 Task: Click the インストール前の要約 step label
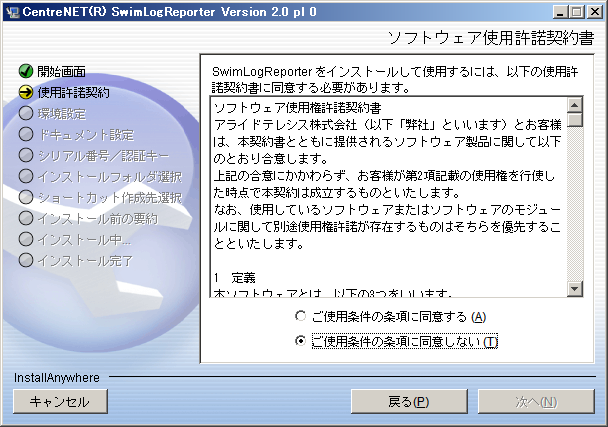click(x=98, y=218)
